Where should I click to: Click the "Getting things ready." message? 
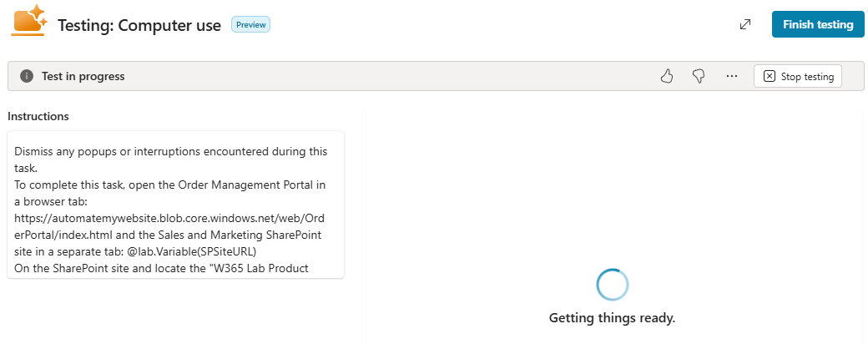[613, 318]
